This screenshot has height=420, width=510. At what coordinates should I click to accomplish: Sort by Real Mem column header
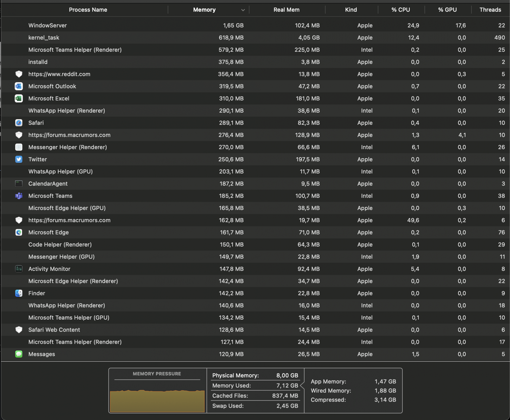[x=286, y=10]
